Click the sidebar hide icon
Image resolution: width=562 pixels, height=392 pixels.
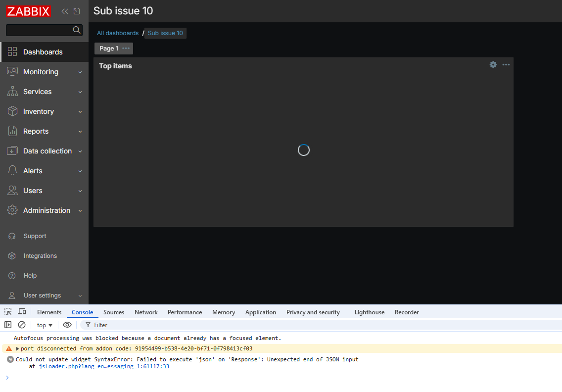click(77, 11)
